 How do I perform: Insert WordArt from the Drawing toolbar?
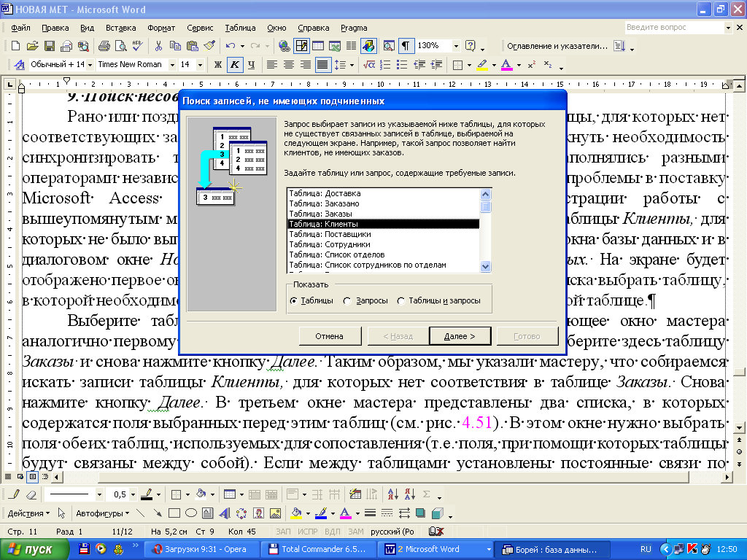224,513
